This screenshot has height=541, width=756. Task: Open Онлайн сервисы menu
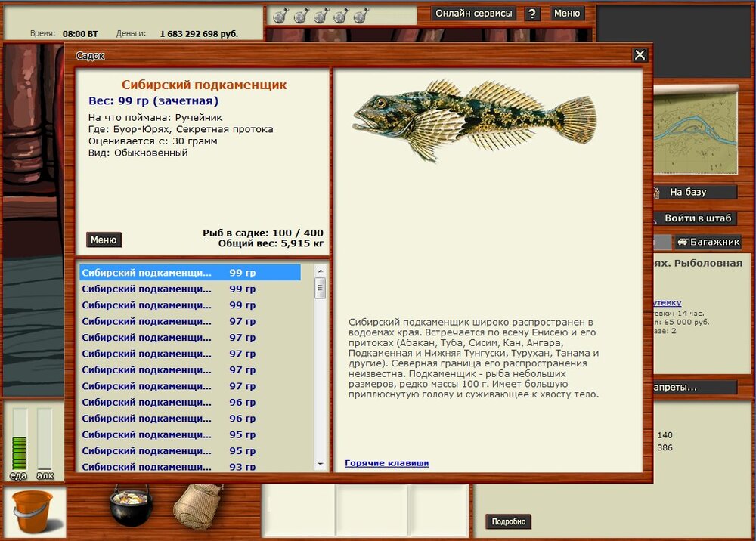point(473,14)
